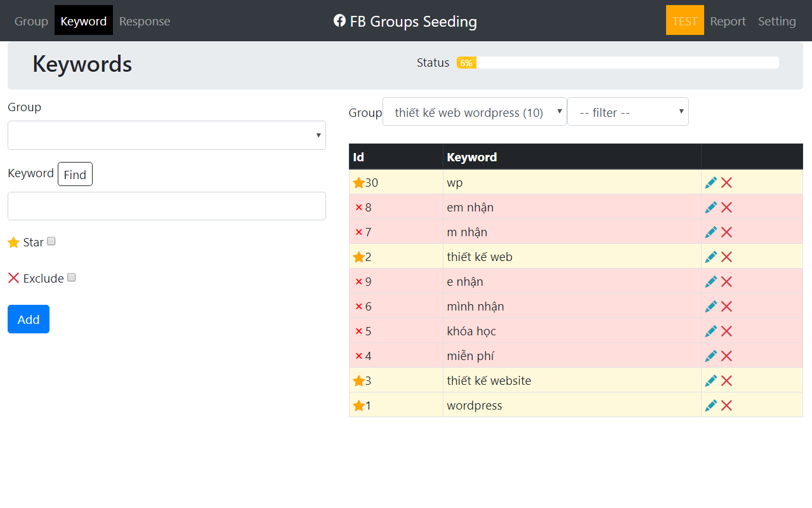The width and height of the screenshot is (812, 508).
Task: Edit the 'em nhận' keyword
Action: 711,207
